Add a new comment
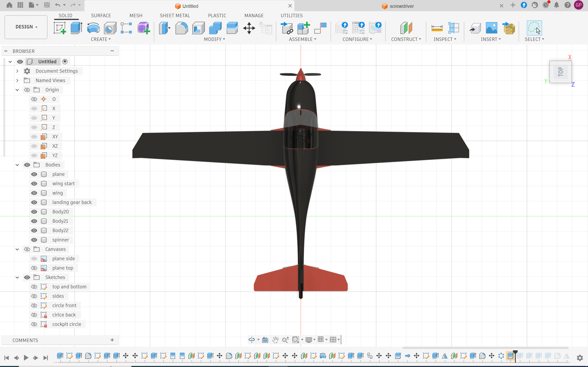 tap(112, 340)
